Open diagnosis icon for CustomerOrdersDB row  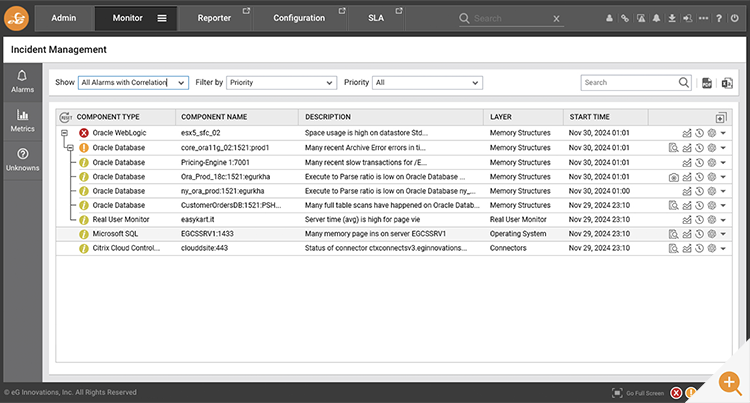pyautogui.click(x=673, y=206)
